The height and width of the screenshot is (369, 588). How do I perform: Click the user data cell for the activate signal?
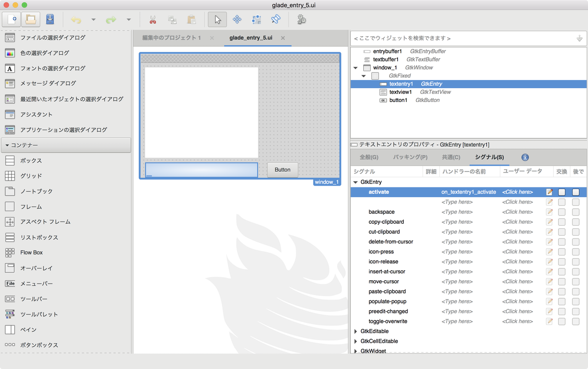[517, 192]
